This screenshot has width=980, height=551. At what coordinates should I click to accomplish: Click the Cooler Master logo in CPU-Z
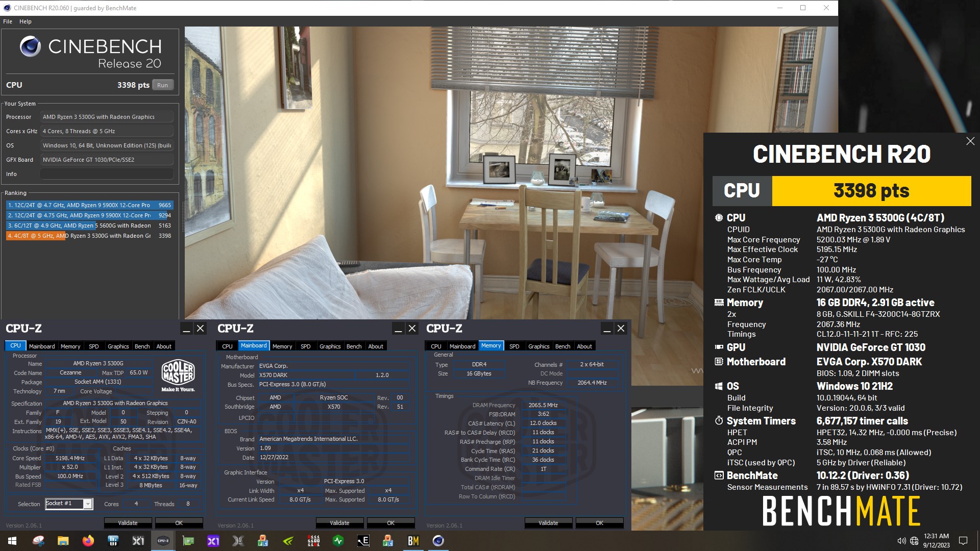pyautogui.click(x=178, y=377)
